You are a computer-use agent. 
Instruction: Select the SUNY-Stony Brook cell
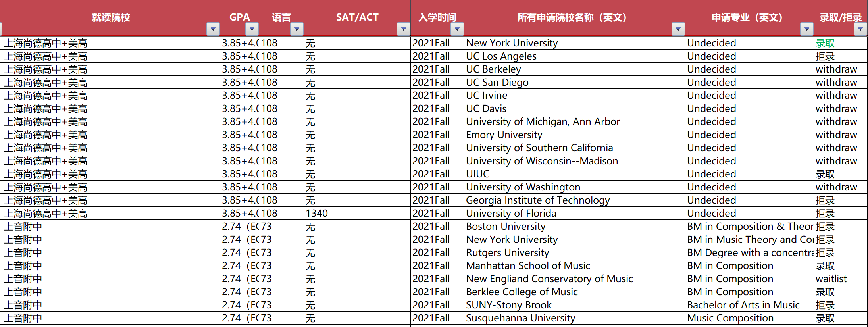point(575,305)
